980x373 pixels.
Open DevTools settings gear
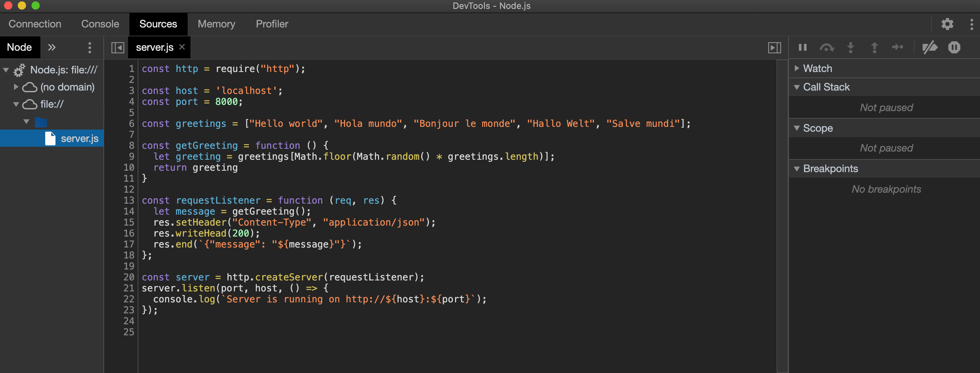pyautogui.click(x=947, y=24)
